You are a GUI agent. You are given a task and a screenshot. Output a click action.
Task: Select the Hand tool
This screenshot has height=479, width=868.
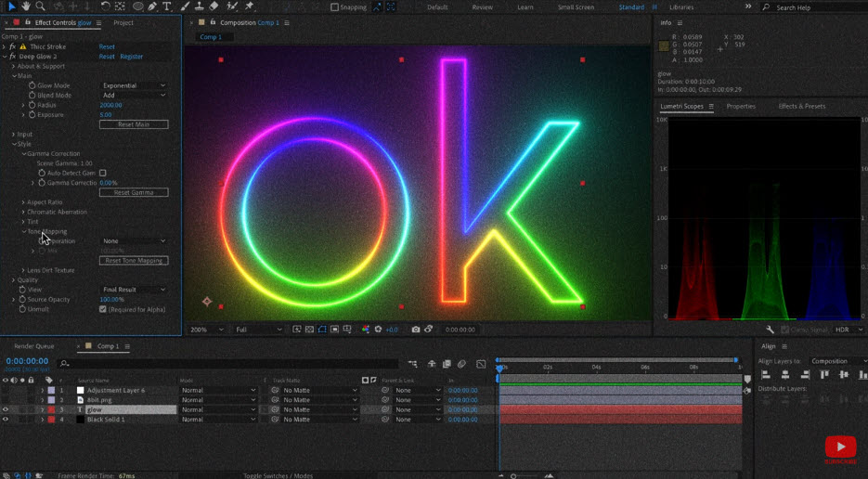pyautogui.click(x=26, y=6)
